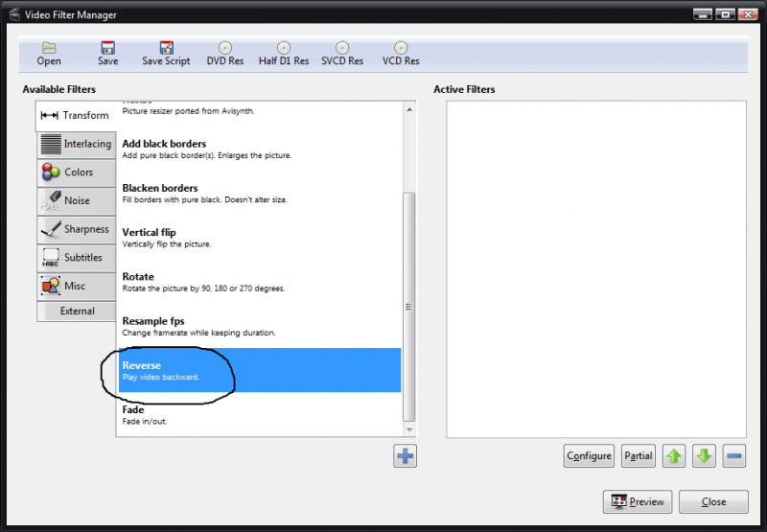Show the Subtitles filter category
This screenshot has width=767, height=532.
tap(76, 258)
